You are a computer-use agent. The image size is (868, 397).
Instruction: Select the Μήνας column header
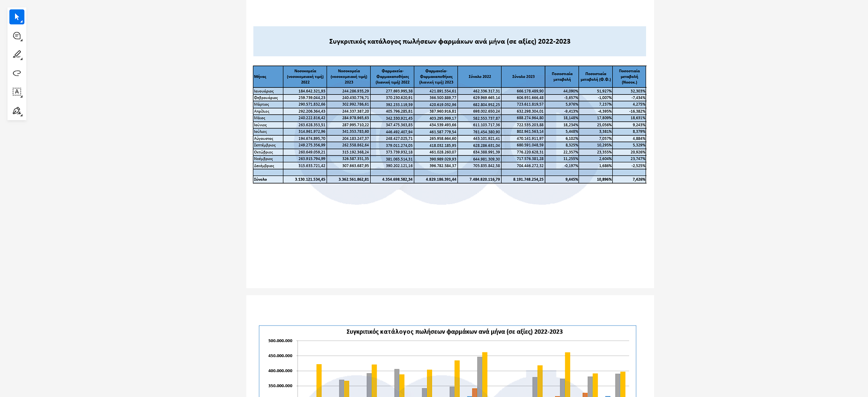point(260,76)
